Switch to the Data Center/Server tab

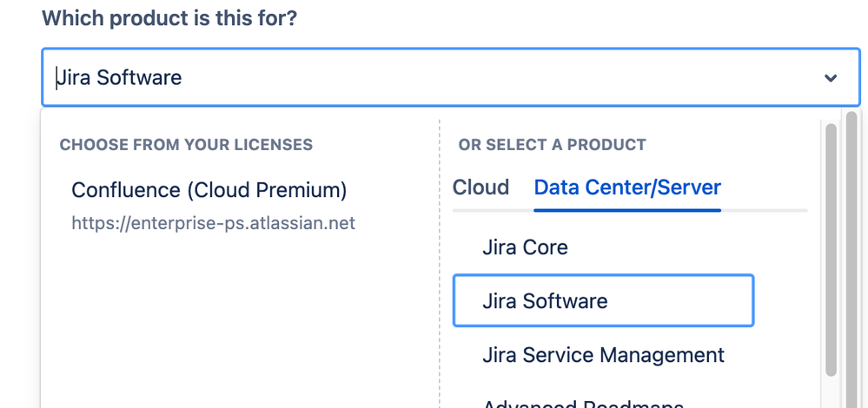[x=627, y=188]
